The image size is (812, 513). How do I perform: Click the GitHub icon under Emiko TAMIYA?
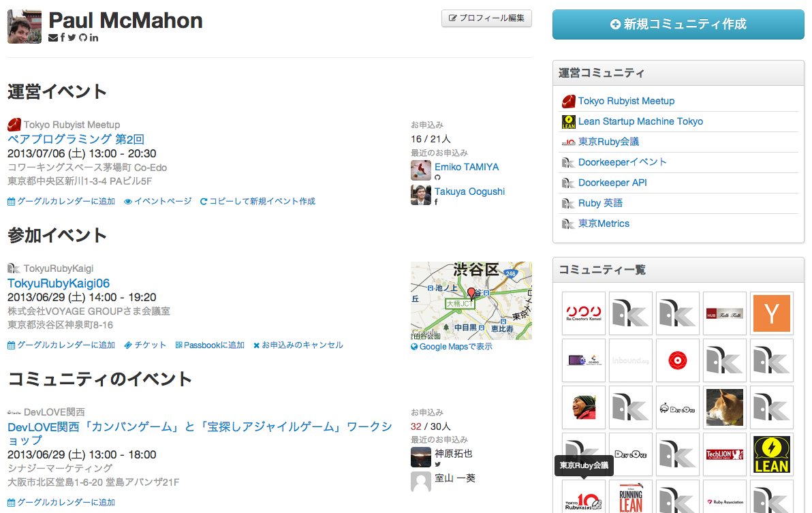(x=437, y=178)
